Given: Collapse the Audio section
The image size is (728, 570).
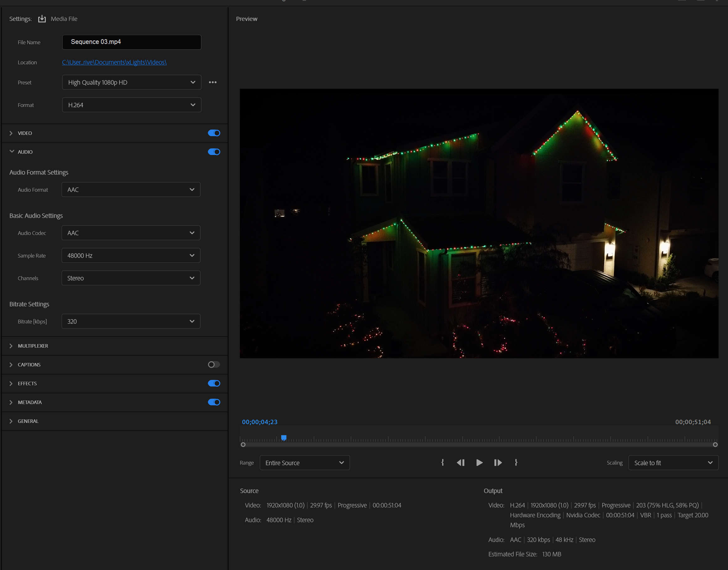Looking at the screenshot, I should point(12,152).
